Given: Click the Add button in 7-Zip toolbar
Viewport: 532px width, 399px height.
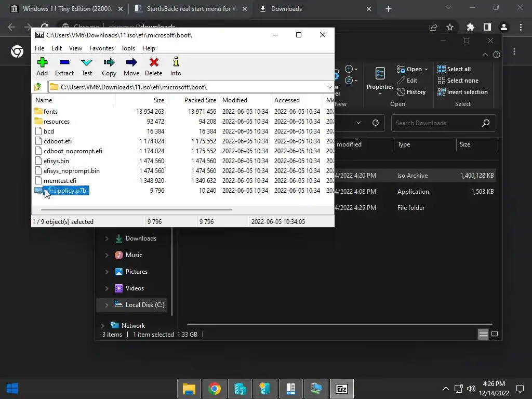Looking at the screenshot, I should point(42,67).
